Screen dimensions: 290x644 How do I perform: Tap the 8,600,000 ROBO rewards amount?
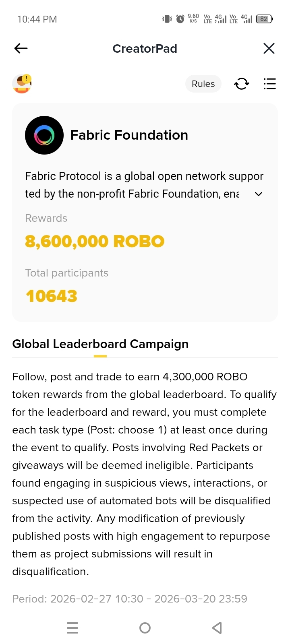[x=95, y=242]
